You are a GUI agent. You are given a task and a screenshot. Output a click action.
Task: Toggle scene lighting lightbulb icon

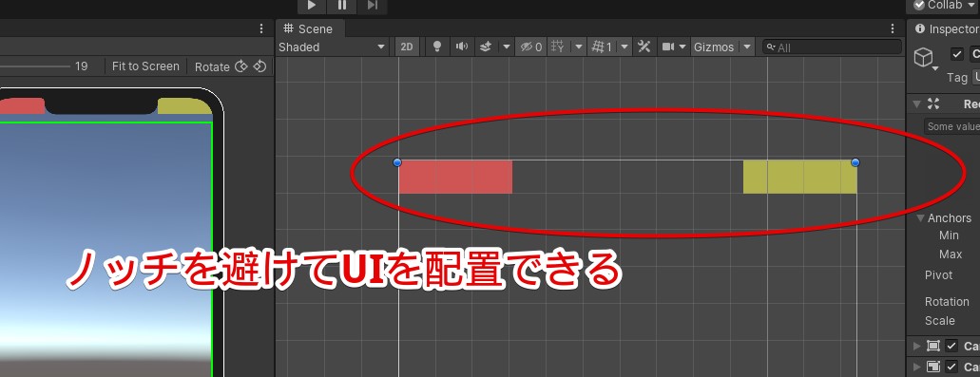coord(437,47)
